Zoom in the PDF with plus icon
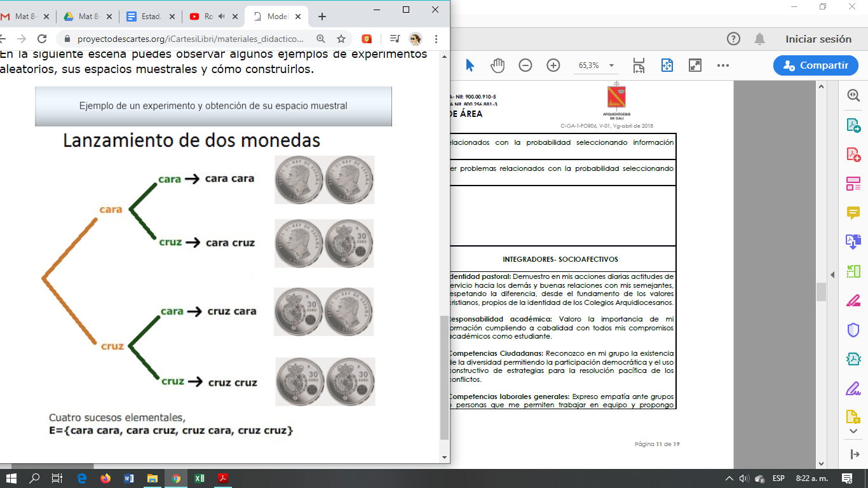This screenshot has width=868, height=488. click(553, 65)
